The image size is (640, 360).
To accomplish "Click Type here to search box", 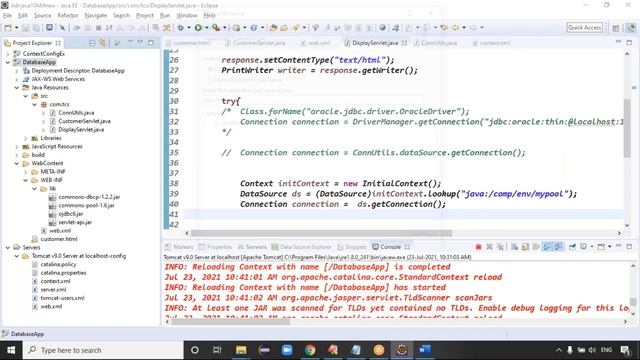I will click(103, 350).
